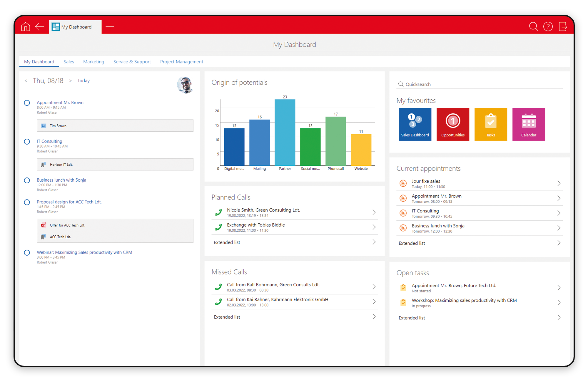
Task: Click the phone icon beside Nicole Smith's call
Action: pyautogui.click(x=218, y=212)
